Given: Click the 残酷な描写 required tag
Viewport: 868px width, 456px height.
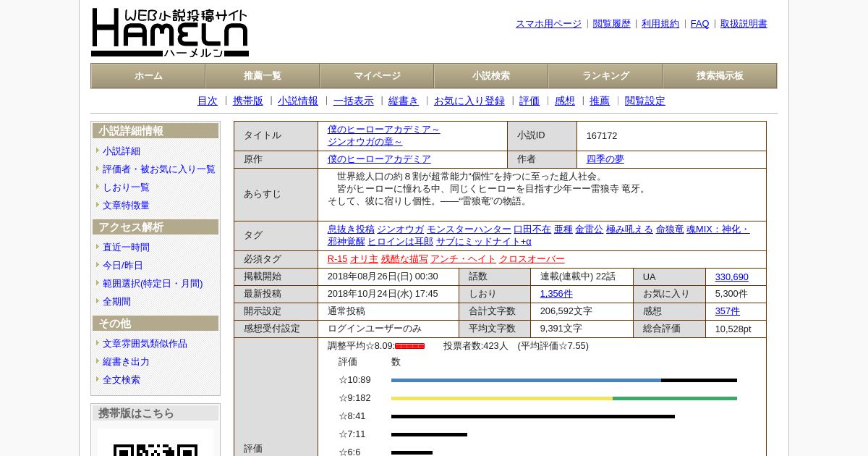Looking at the screenshot, I should [404, 259].
